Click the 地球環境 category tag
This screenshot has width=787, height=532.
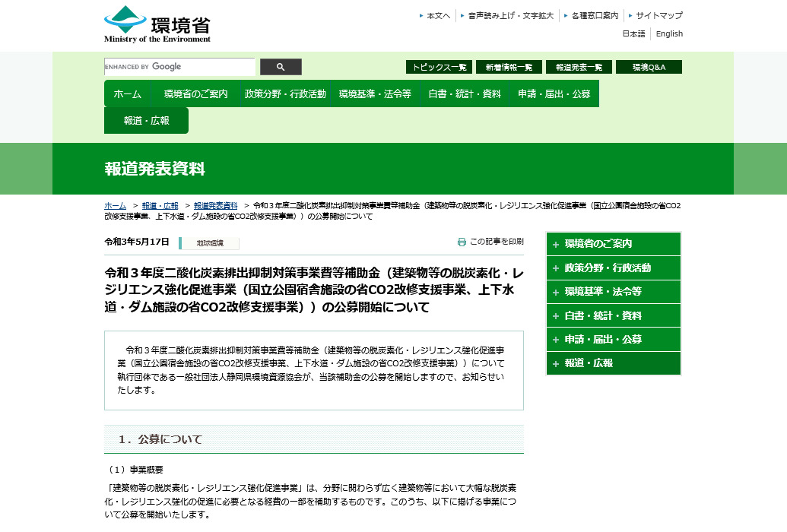click(x=209, y=243)
